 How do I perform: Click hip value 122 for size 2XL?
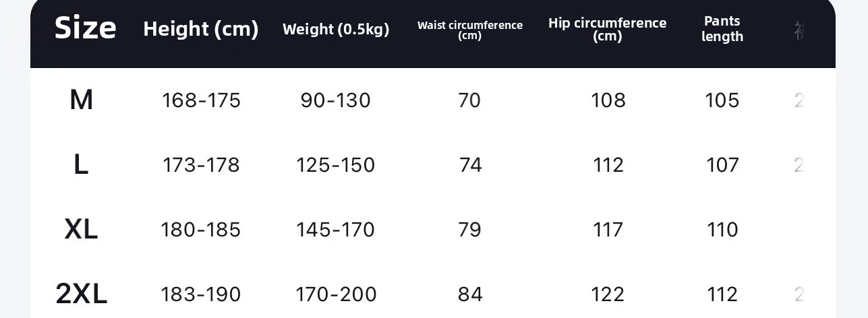pyautogui.click(x=608, y=294)
